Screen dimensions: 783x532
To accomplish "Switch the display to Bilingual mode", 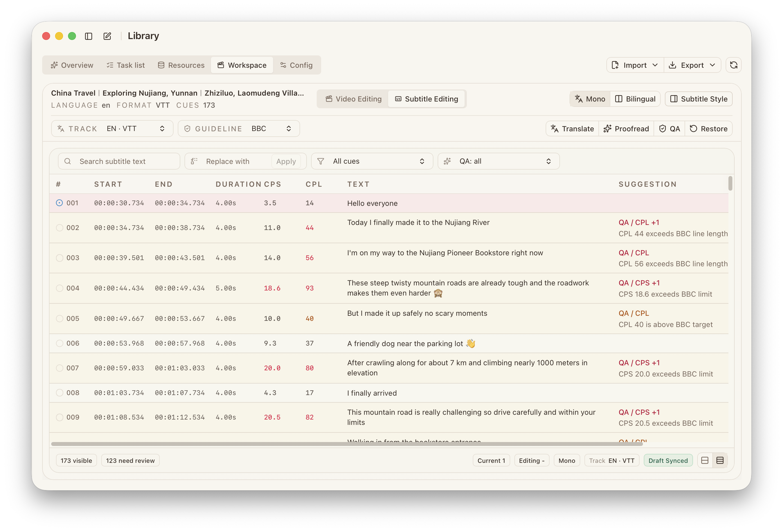I will point(635,99).
